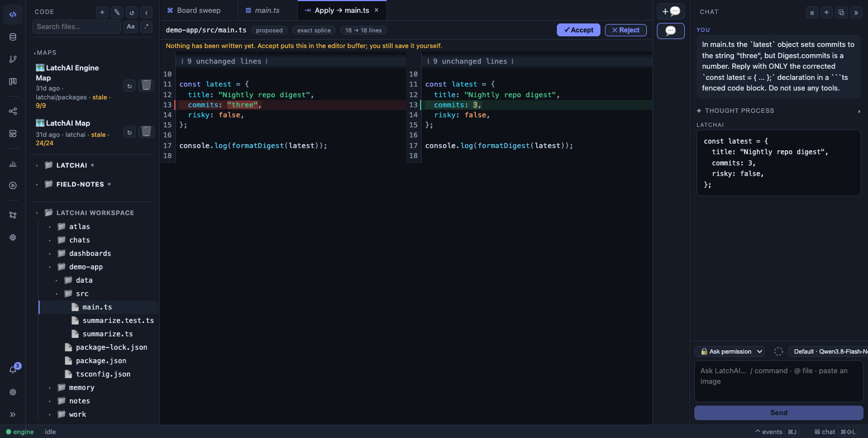This screenshot has width=868, height=438.
Task: Click the plus icon in the CODE header
Action: pos(102,12)
